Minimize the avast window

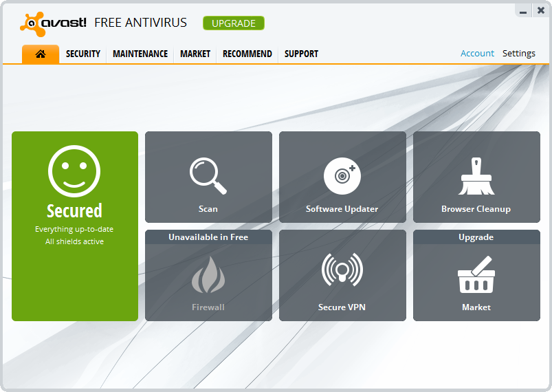tap(523, 11)
